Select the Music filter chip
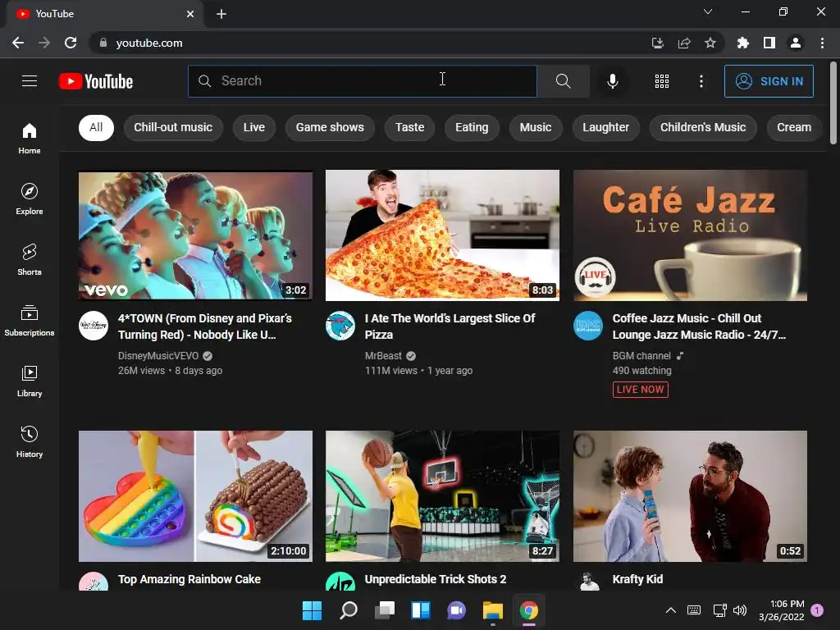This screenshot has height=630, width=840. (x=536, y=127)
